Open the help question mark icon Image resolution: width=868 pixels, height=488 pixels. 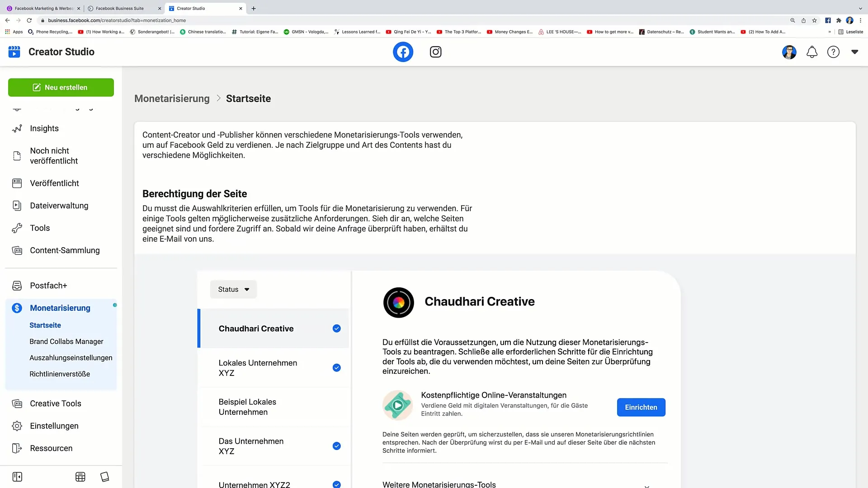[833, 52]
